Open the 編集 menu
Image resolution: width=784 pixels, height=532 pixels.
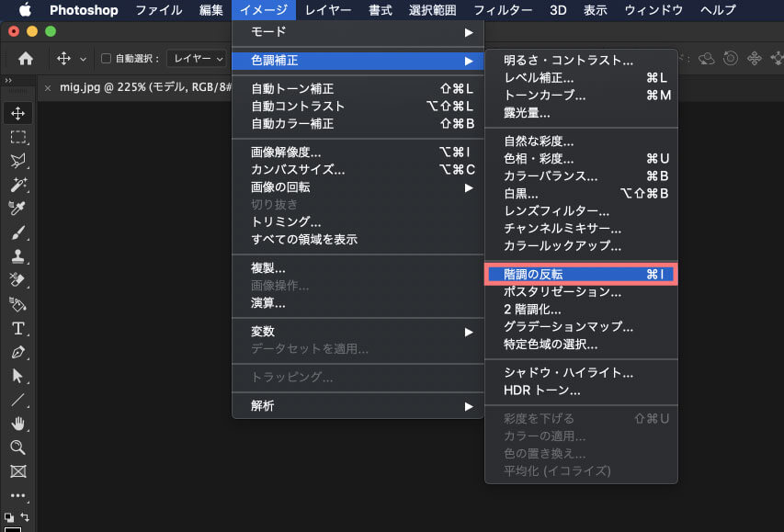coord(211,10)
